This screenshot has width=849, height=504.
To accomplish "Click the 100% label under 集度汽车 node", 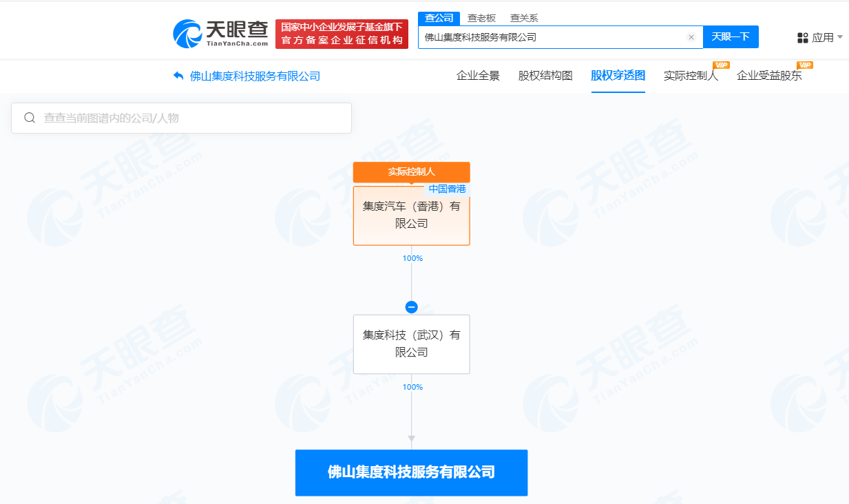I will (412, 258).
